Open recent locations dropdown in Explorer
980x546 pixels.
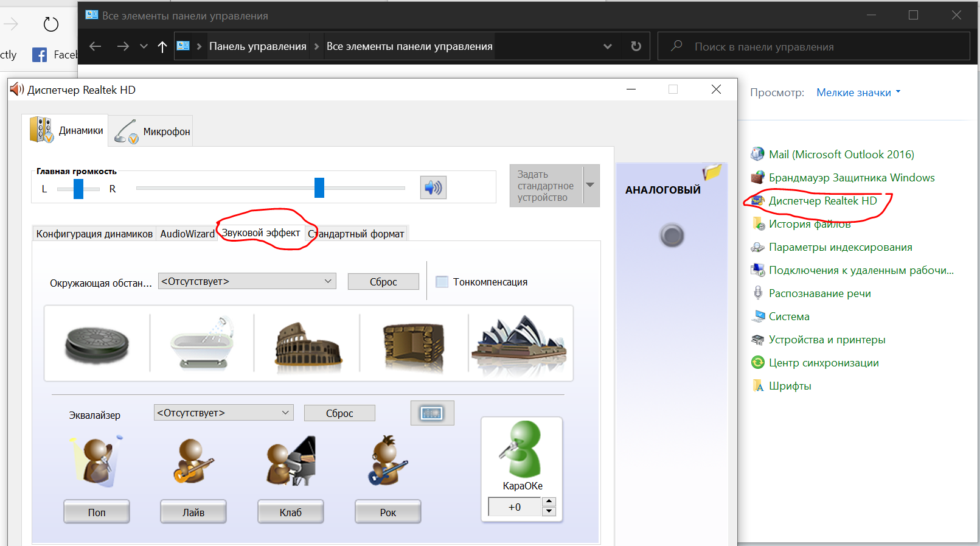[x=144, y=46]
